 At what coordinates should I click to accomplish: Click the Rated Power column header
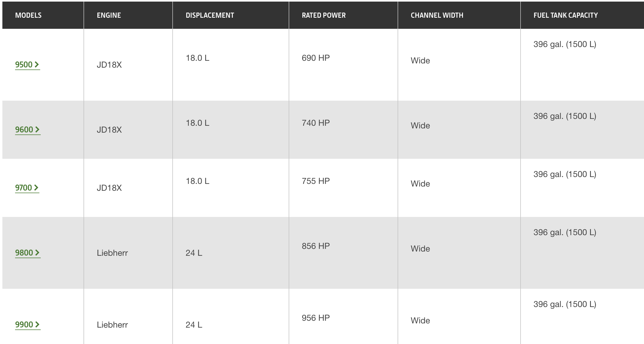324,15
